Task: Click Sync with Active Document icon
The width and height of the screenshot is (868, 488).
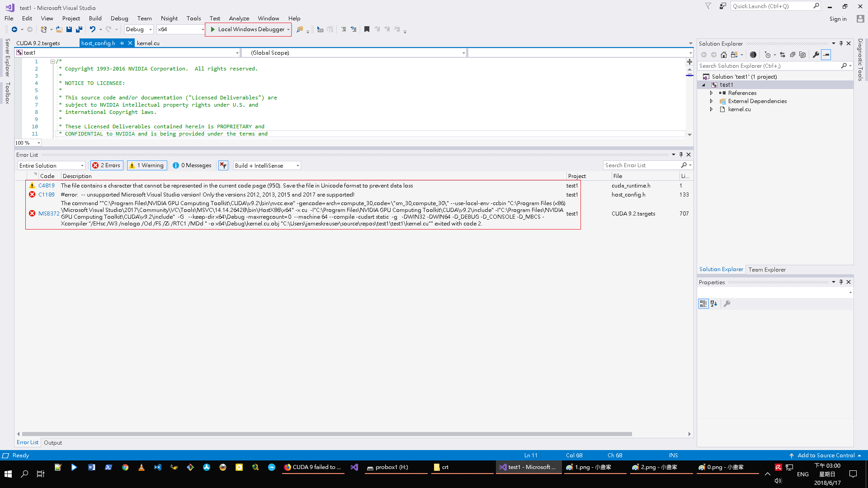Action: pos(783,55)
